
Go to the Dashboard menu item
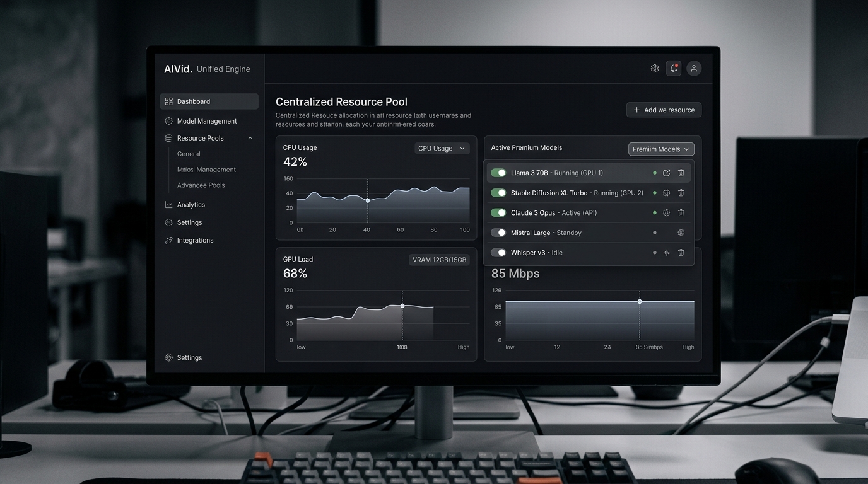(209, 101)
